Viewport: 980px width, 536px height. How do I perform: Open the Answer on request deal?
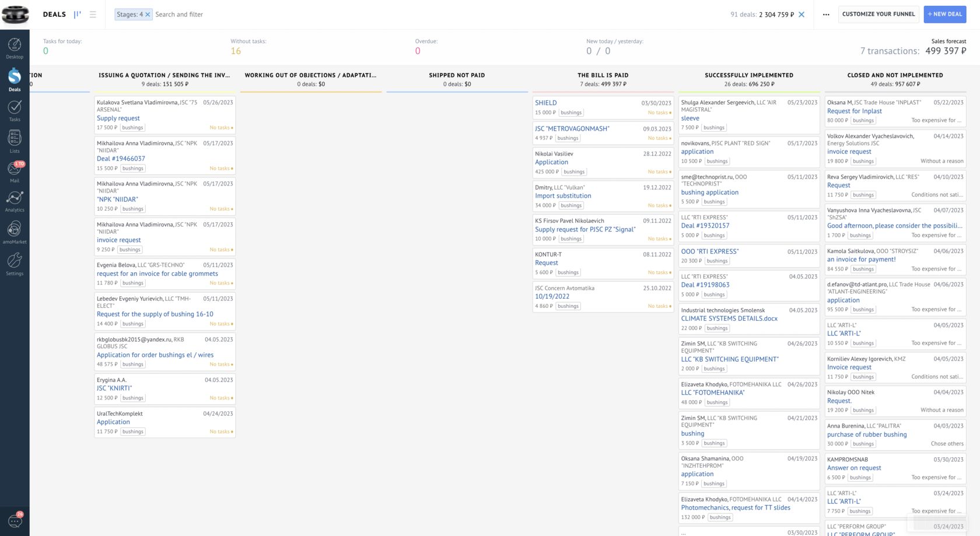coord(854,468)
